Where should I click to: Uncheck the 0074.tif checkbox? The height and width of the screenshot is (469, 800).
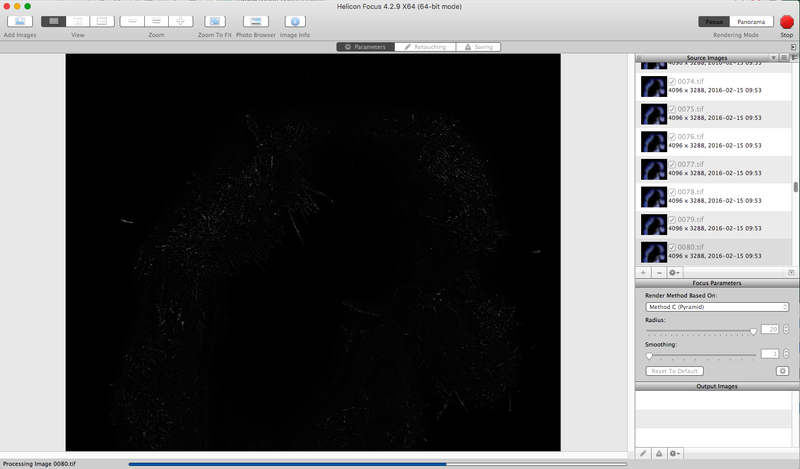[x=672, y=82]
